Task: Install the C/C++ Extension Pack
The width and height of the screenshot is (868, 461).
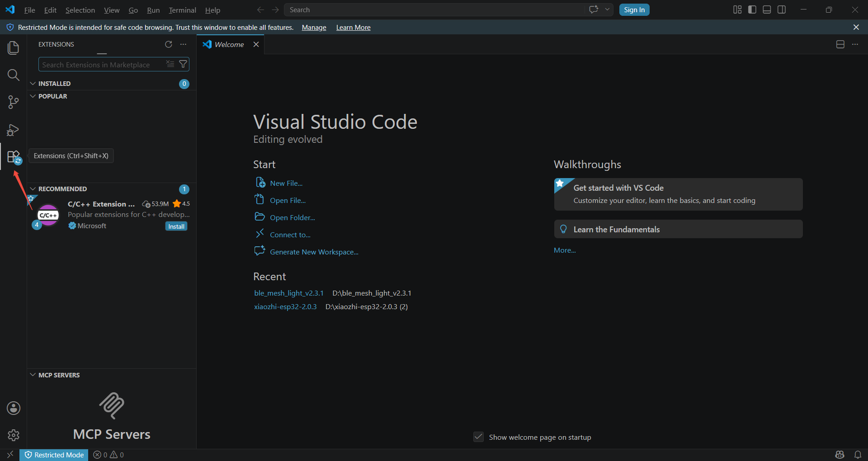Action: tap(176, 226)
